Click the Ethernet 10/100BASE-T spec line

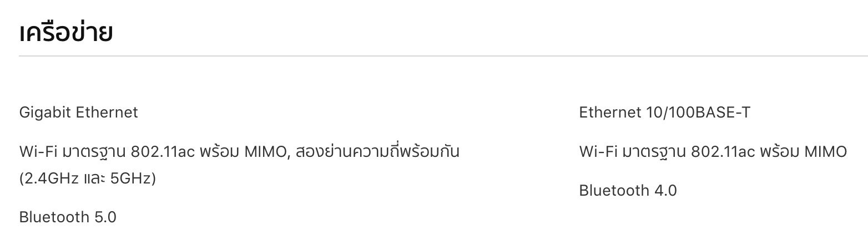click(x=664, y=113)
